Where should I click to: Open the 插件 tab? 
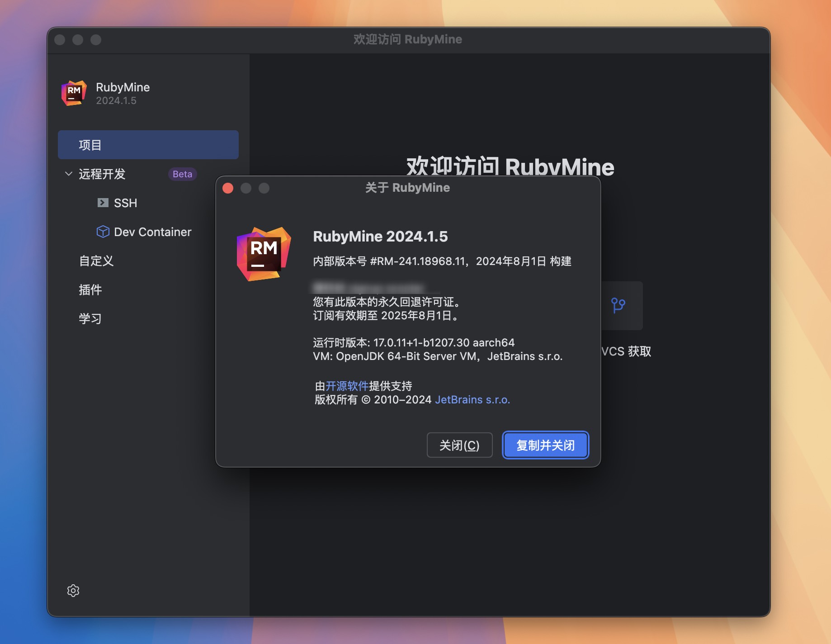(x=90, y=290)
